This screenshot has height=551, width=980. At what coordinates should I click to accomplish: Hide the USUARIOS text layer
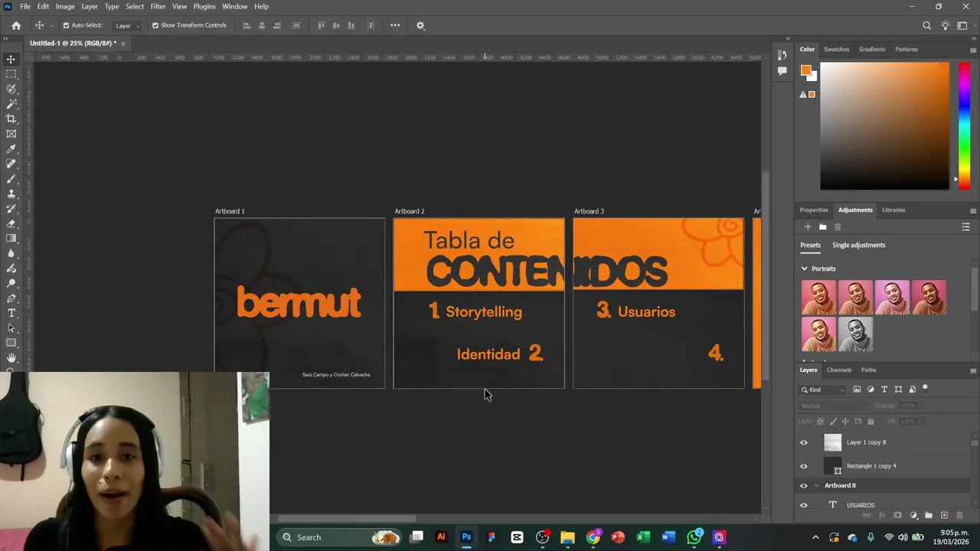(x=803, y=505)
